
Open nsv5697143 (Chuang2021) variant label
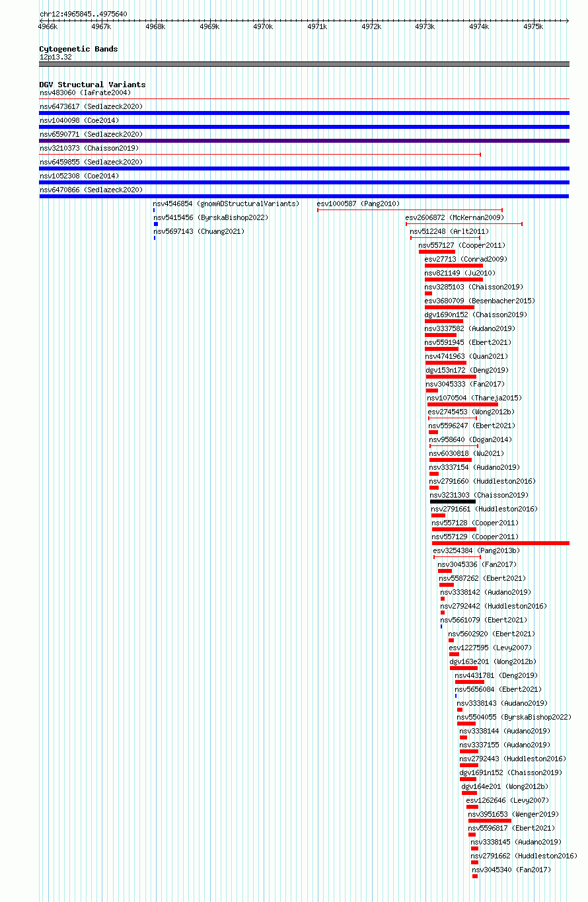coord(199,231)
